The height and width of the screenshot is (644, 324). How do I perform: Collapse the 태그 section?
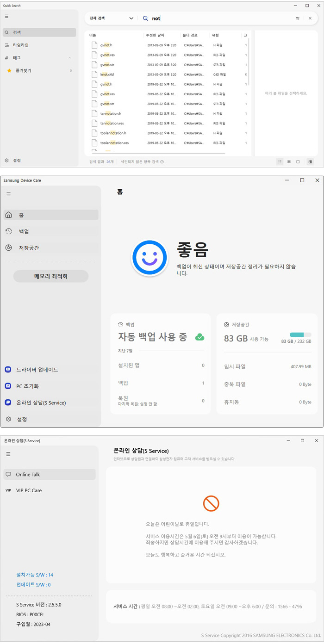pyautogui.click(x=70, y=58)
